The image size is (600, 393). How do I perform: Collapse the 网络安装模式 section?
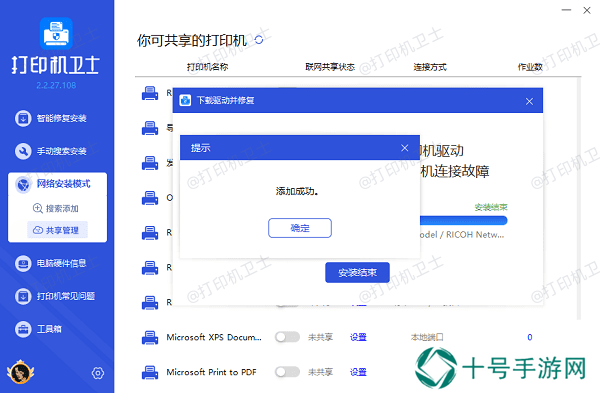(x=57, y=184)
